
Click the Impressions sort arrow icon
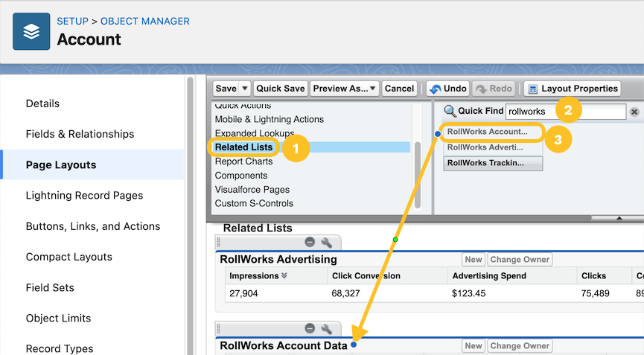coord(284,276)
